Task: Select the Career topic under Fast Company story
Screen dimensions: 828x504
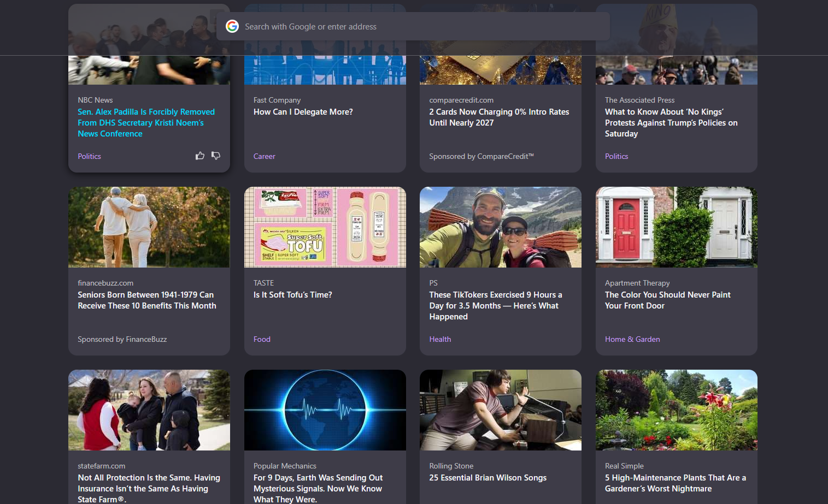Action: point(264,156)
